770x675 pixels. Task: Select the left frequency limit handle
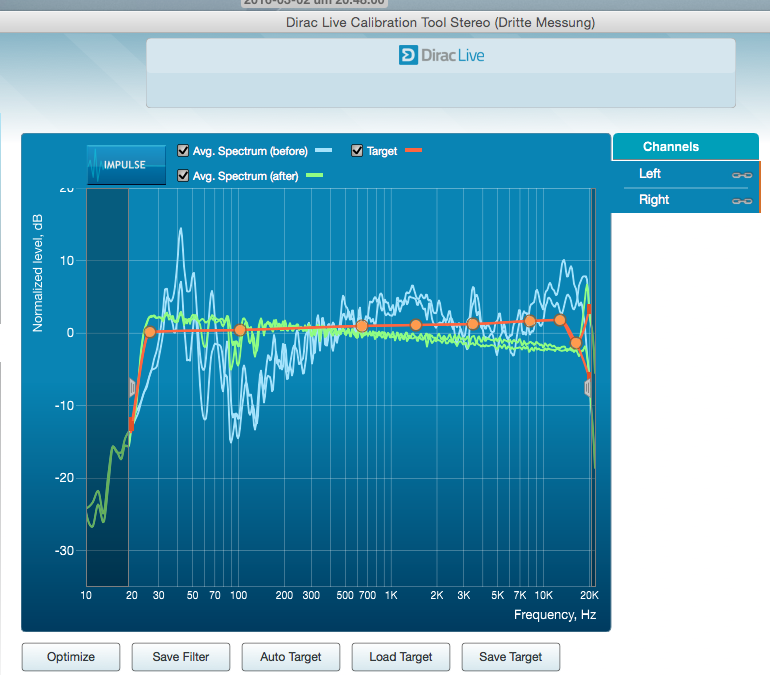tap(132, 387)
